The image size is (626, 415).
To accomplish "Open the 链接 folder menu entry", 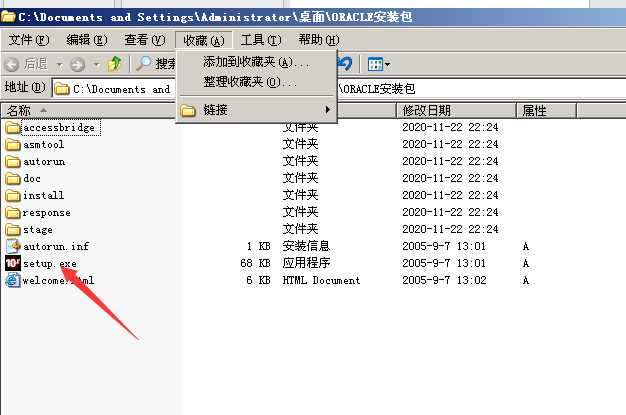I will tap(256, 109).
